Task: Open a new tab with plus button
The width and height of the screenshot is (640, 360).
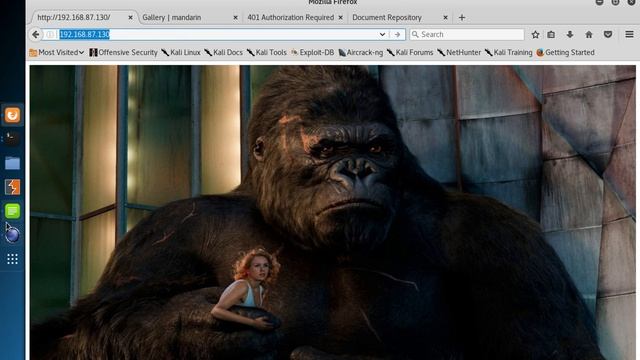Action: 462,18
